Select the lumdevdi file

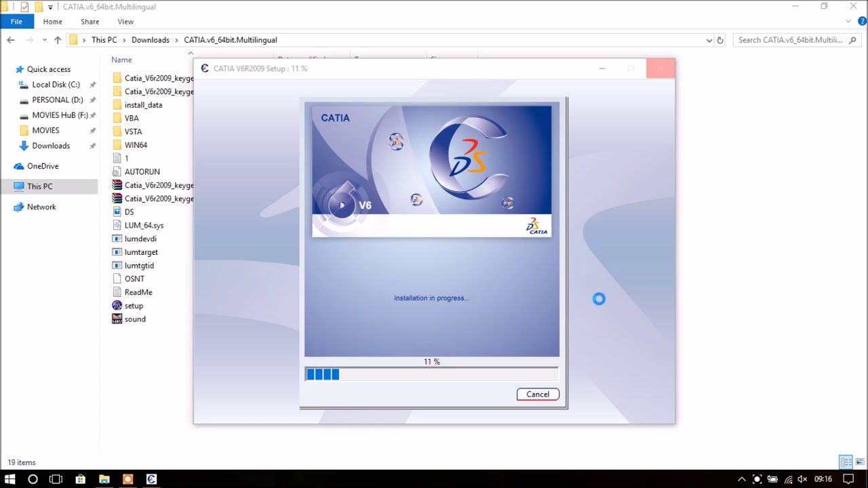pos(140,239)
